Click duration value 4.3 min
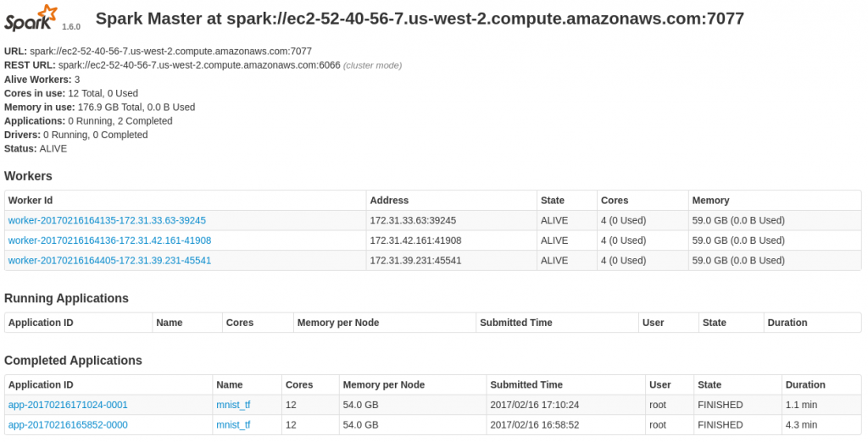 tap(802, 425)
